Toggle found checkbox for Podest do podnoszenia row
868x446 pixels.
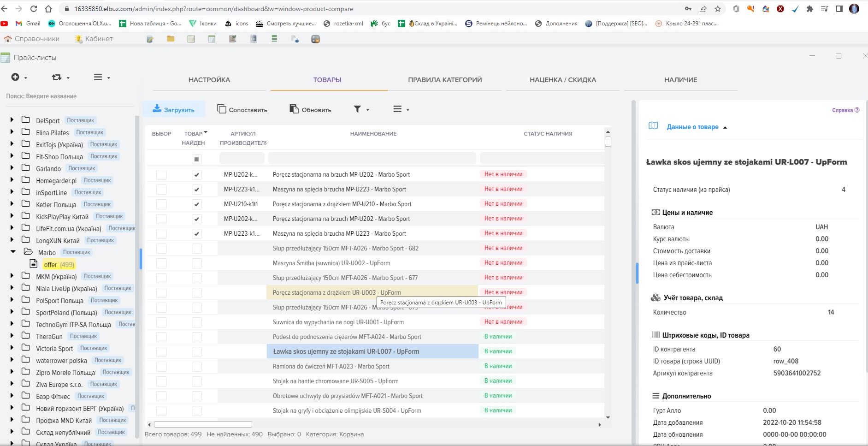[197, 337]
